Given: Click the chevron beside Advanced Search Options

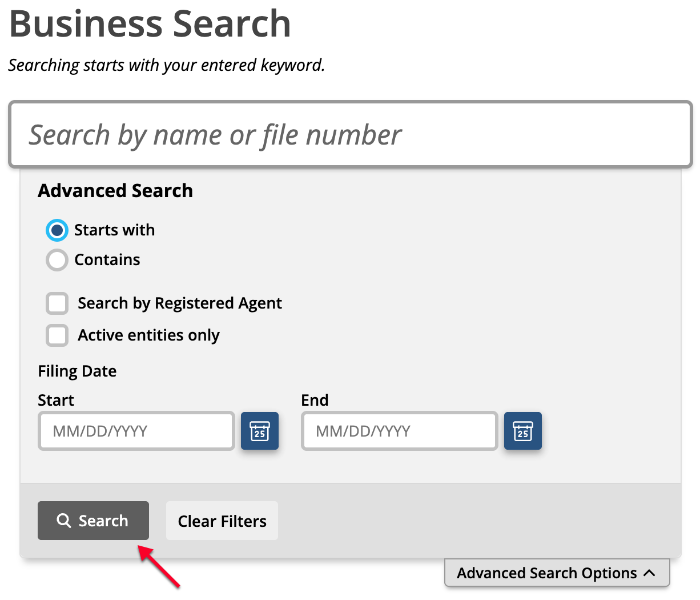Looking at the screenshot, I should click(x=649, y=573).
